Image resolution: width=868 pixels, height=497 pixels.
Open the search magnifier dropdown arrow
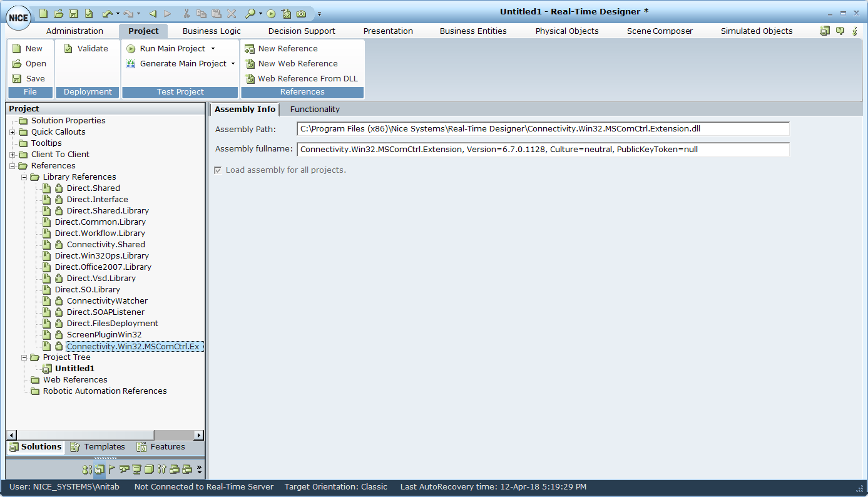[x=260, y=13]
